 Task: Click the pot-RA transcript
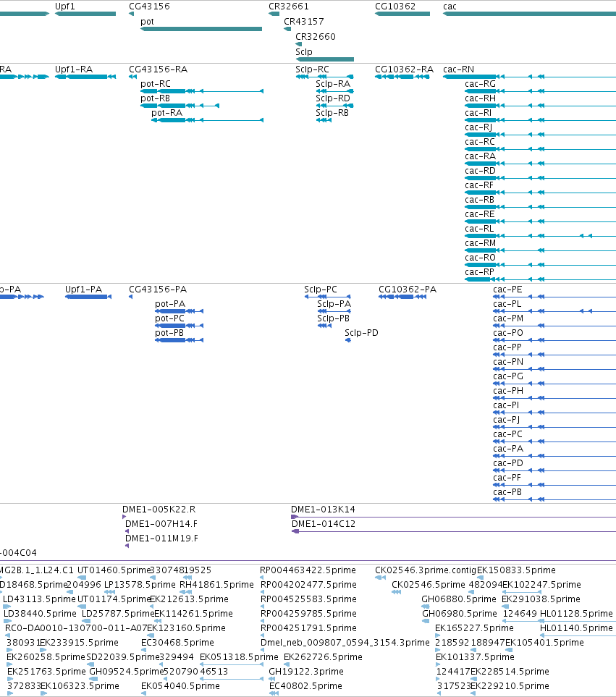tap(208, 120)
